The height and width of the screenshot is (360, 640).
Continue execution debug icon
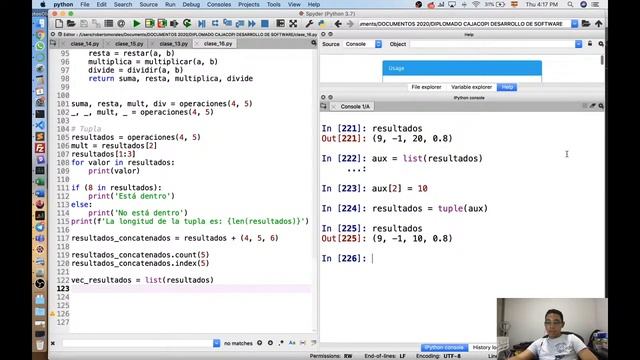click(x=252, y=24)
